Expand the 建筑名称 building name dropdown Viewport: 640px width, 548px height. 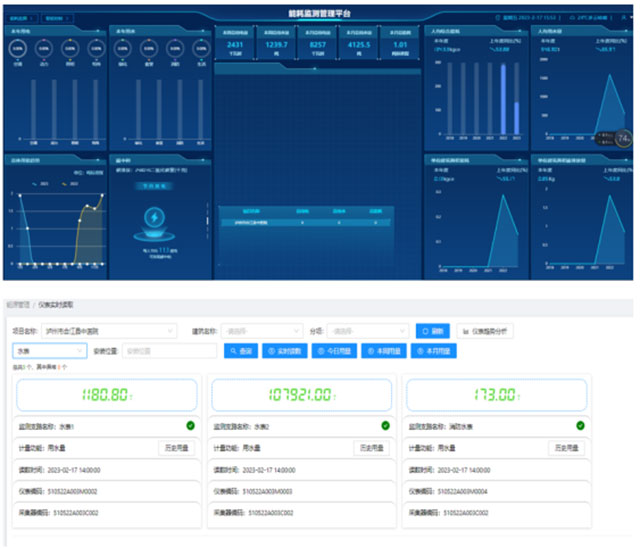tap(262, 331)
